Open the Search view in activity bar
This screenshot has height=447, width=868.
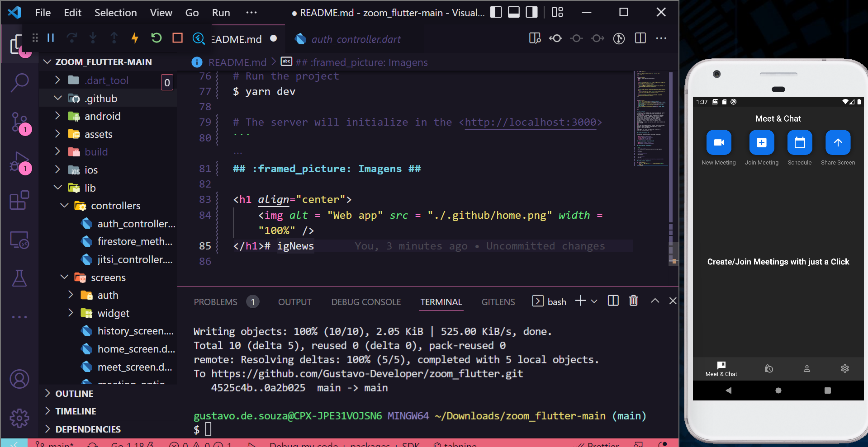[x=19, y=83]
